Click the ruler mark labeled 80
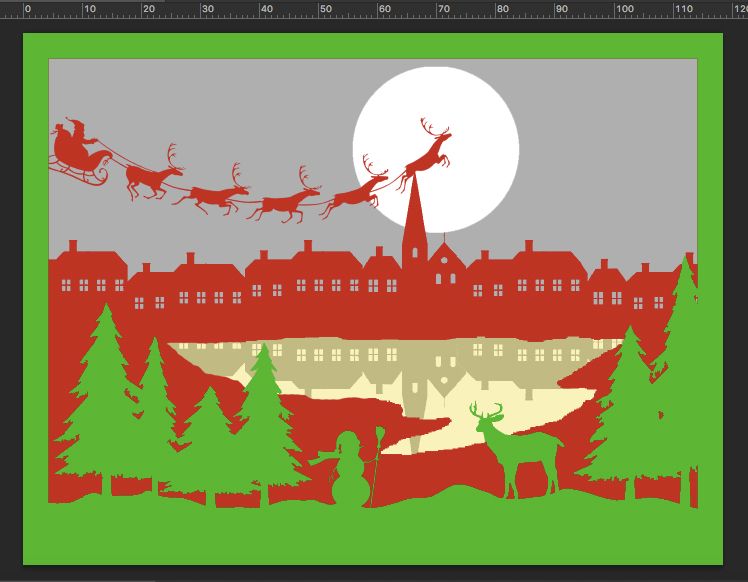 502,9
